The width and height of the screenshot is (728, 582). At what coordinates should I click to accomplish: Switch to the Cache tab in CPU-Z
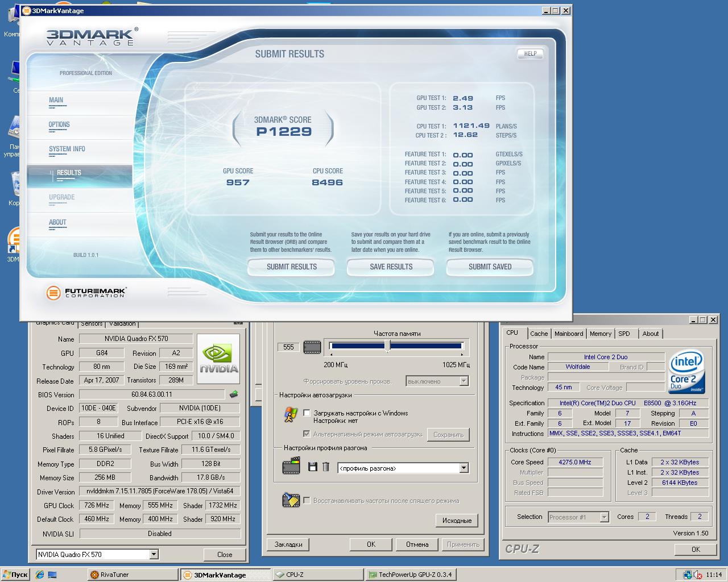click(x=539, y=334)
